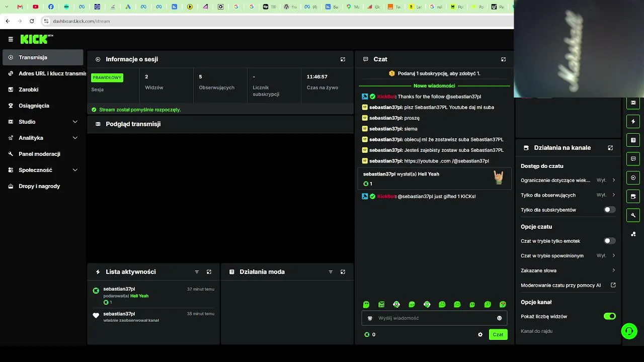Image resolution: width=644 pixels, height=362 pixels.
Task: Toggle the stream preview widget in right sidebar
Action: [x=633, y=103]
